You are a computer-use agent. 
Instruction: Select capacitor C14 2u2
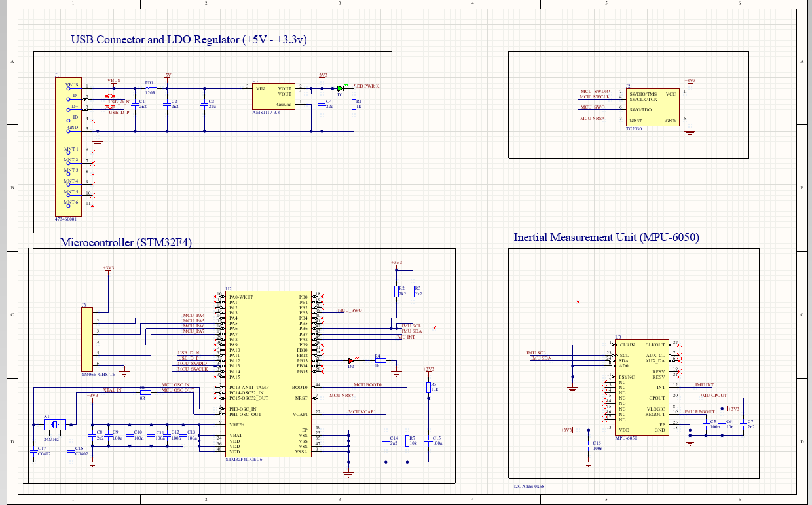(385, 441)
